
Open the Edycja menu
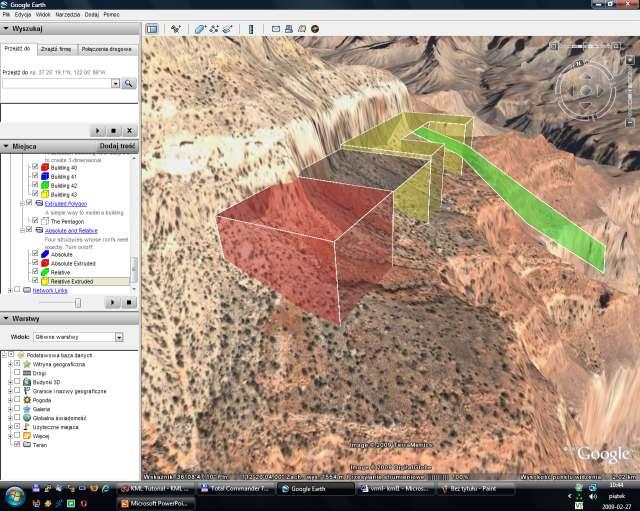[23, 14]
